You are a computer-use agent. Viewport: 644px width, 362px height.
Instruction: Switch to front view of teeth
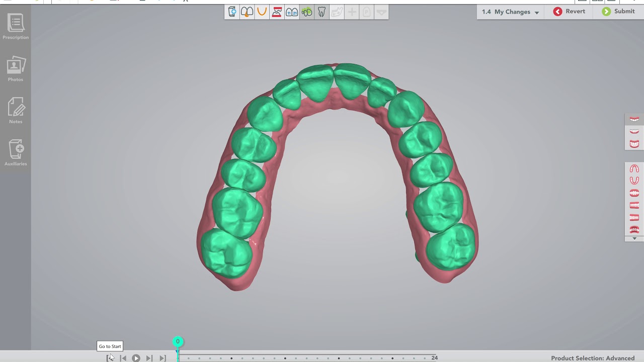tap(634, 193)
